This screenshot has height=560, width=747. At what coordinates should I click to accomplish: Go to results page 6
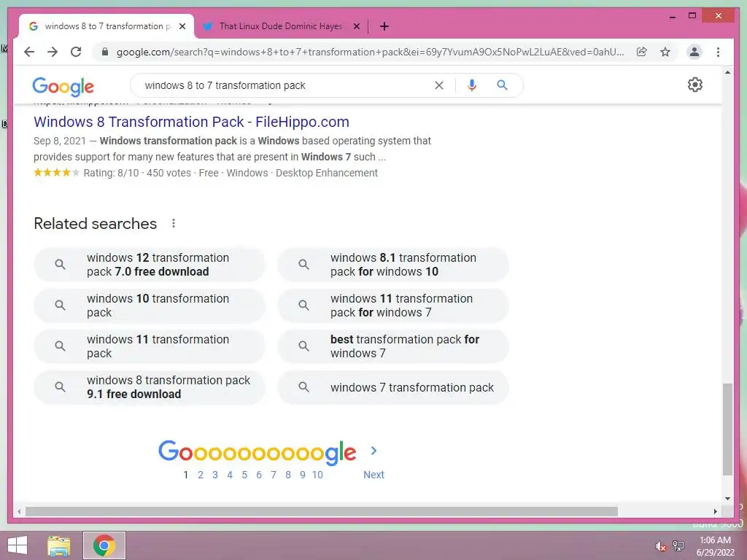(x=259, y=475)
